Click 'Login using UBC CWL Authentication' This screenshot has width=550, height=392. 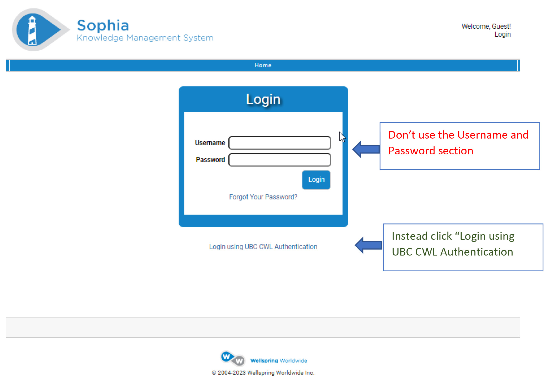[263, 246]
